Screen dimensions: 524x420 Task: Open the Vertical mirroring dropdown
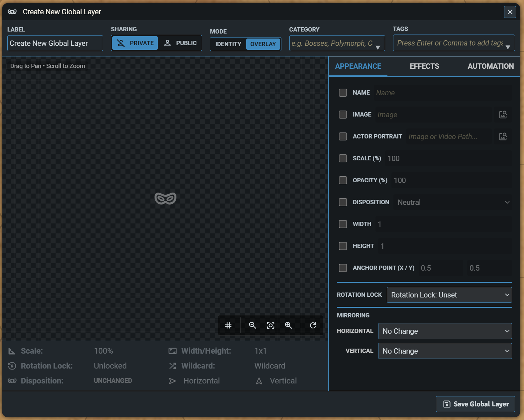(445, 351)
